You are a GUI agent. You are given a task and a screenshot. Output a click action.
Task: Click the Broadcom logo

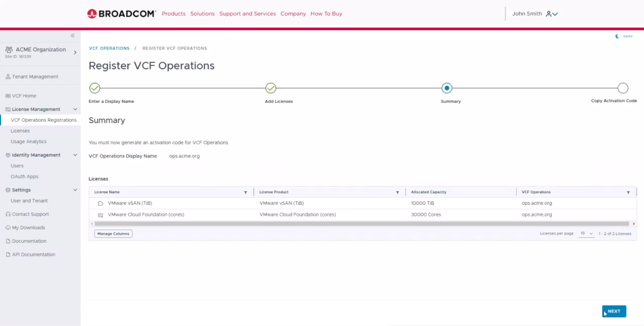tap(122, 14)
